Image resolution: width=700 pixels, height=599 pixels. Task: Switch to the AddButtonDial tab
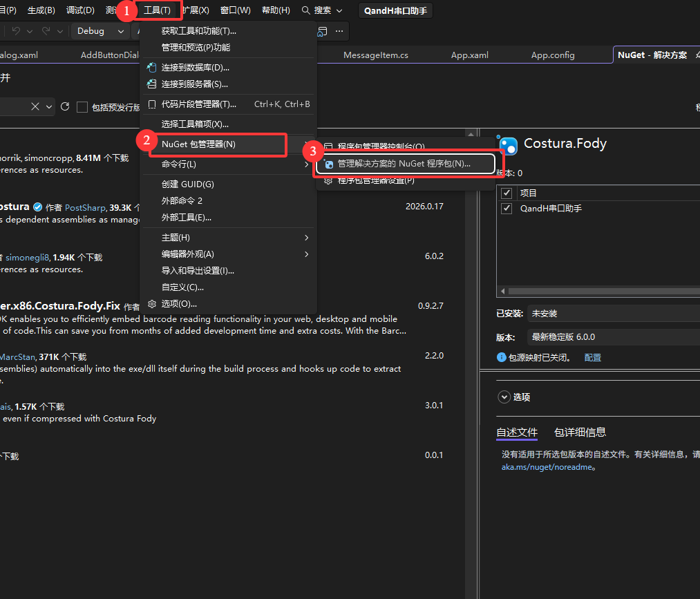(x=109, y=55)
